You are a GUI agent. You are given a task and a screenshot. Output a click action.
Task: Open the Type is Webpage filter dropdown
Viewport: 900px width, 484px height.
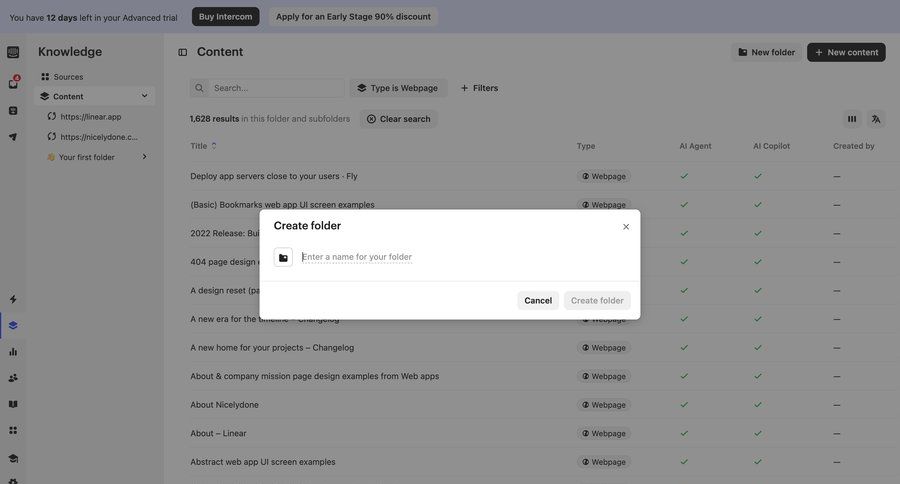(x=397, y=88)
